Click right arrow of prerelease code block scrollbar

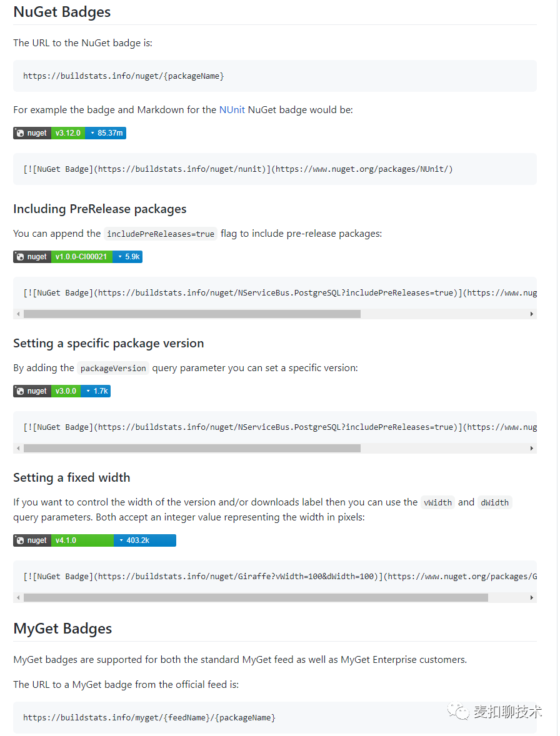(531, 314)
